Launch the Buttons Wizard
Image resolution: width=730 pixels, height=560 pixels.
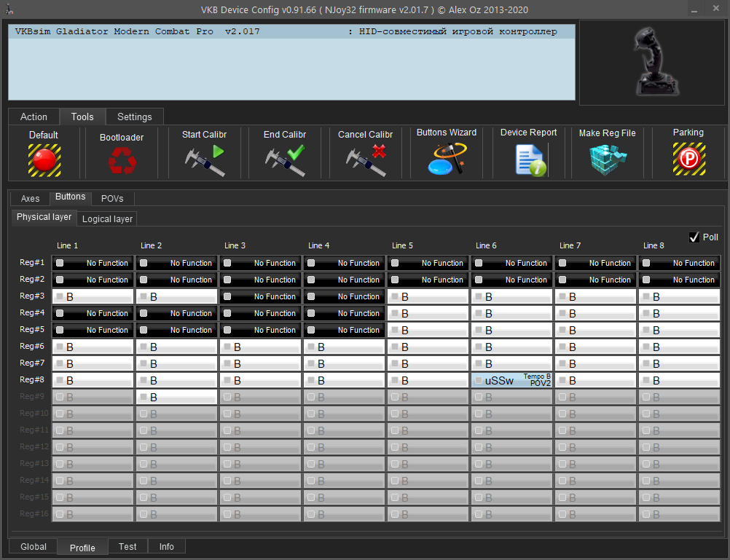click(x=447, y=159)
